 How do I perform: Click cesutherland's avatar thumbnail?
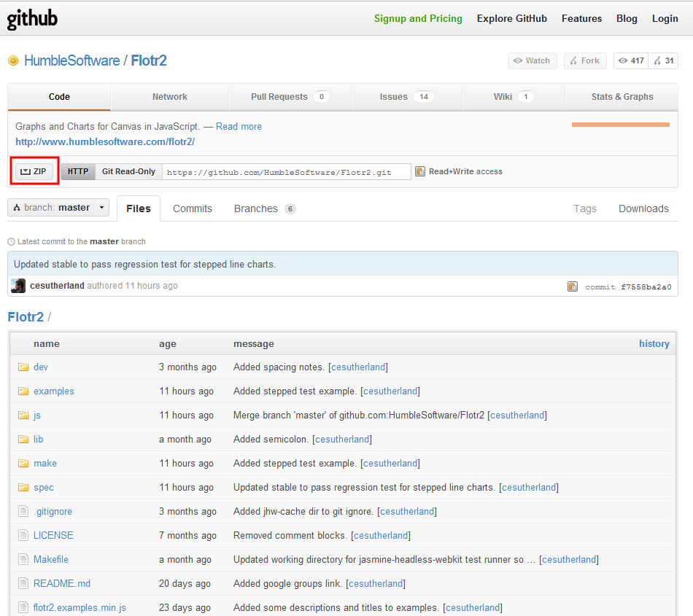(x=18, y=286)
